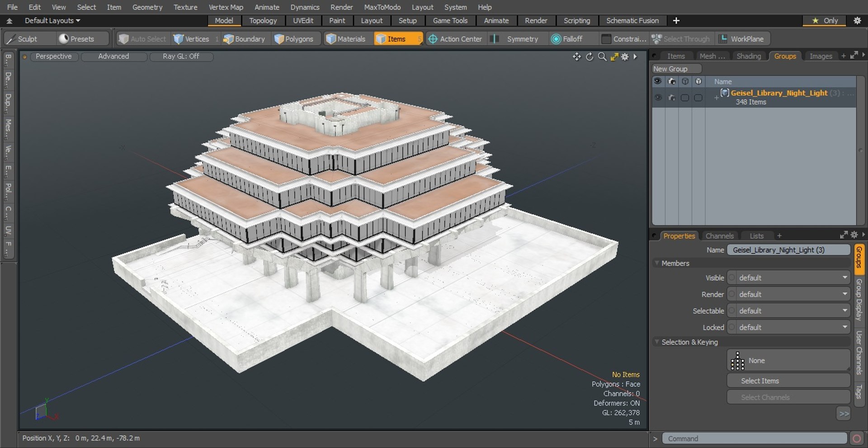Screen dimensions: 868x448
Task: Switch to the Topology layout tab
Action: tap(263, 21)
